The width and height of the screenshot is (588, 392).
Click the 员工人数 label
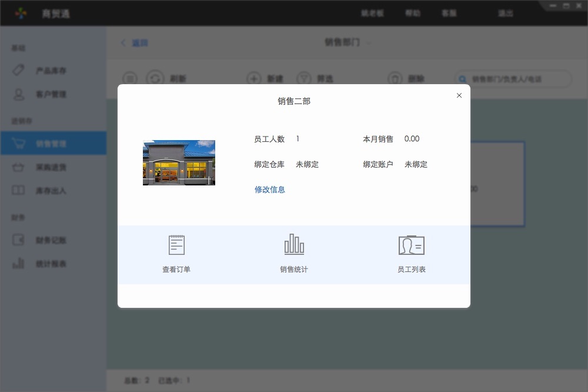[x=269, y=139]
